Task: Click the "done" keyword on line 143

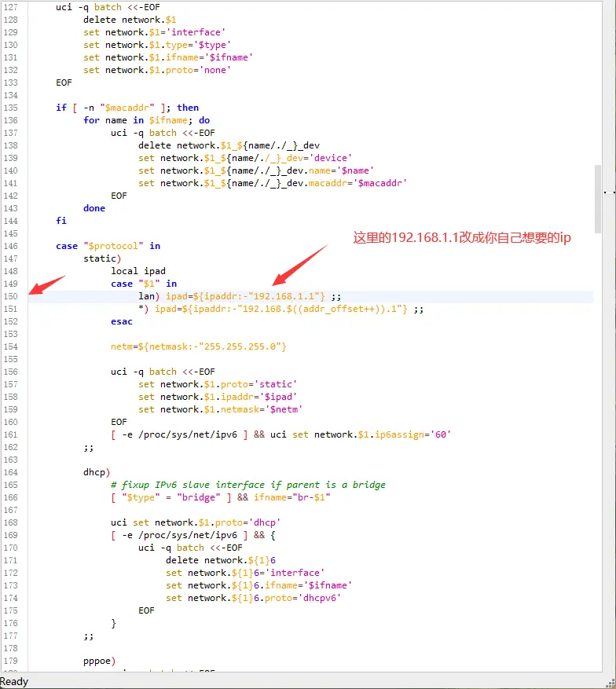Action: tap(94, 209)
